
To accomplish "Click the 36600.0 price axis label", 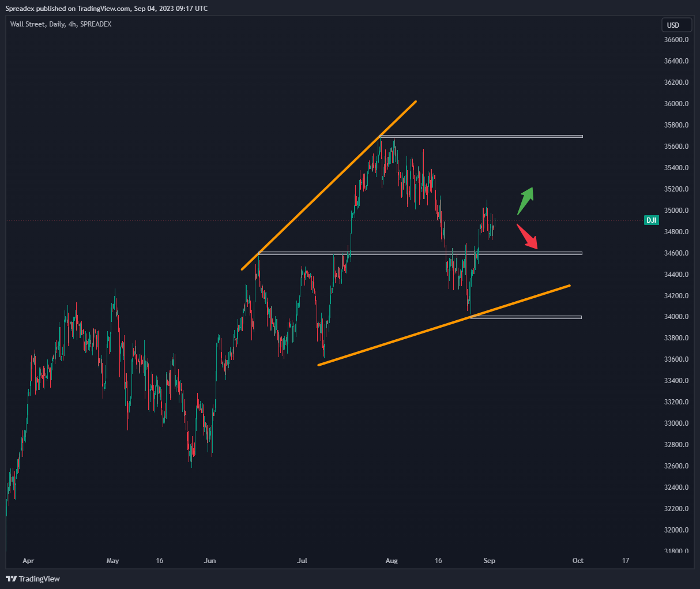I will [x=676, y=40].
